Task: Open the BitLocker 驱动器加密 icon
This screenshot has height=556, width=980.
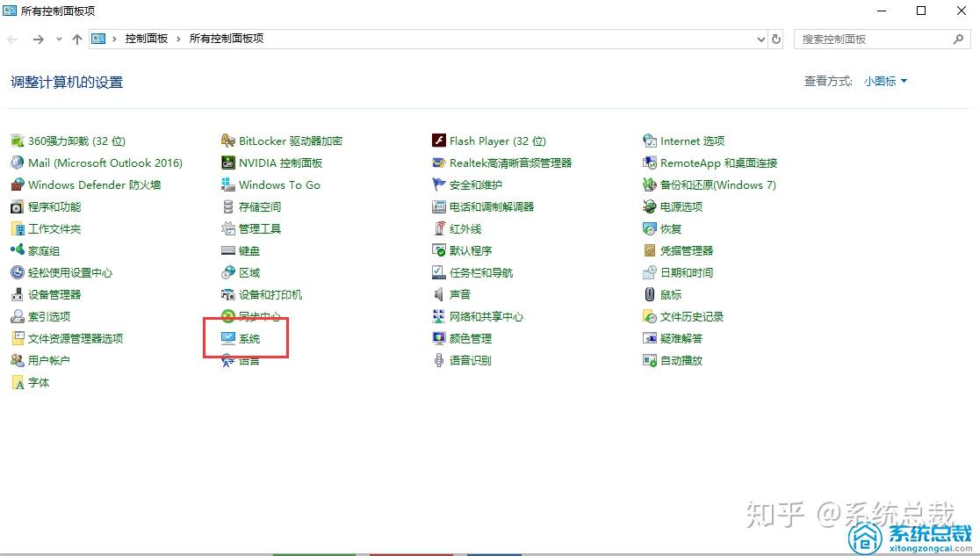Action: pos(228,141)
